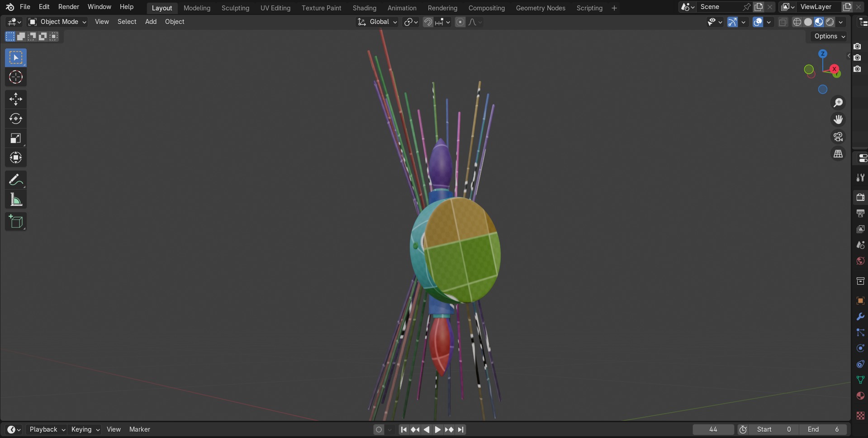Expand the Options dropdown
This screenshot has height=438, width=868.
pos(830,36)
